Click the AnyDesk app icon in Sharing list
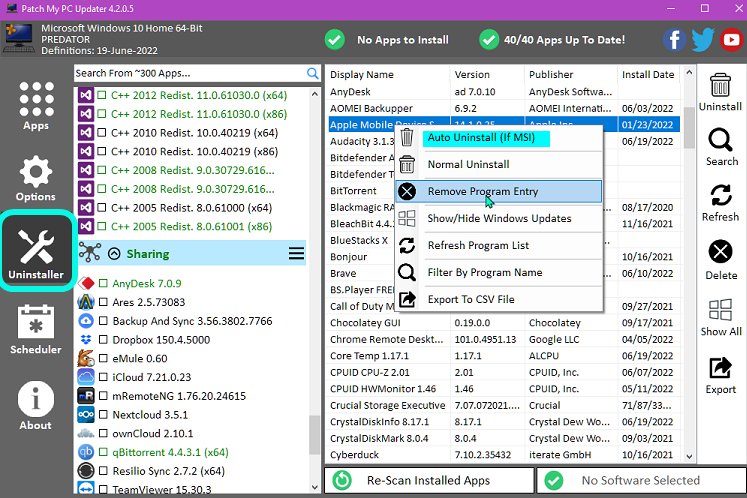Image resolution: width=747 pixels, height=498 pixels. pyautogui.click(x=86, y=284)
